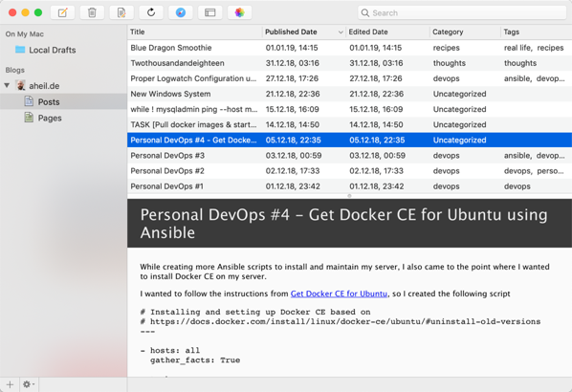Select the Personal DevOps #3 post
The image size is (572, 392).
349,155
